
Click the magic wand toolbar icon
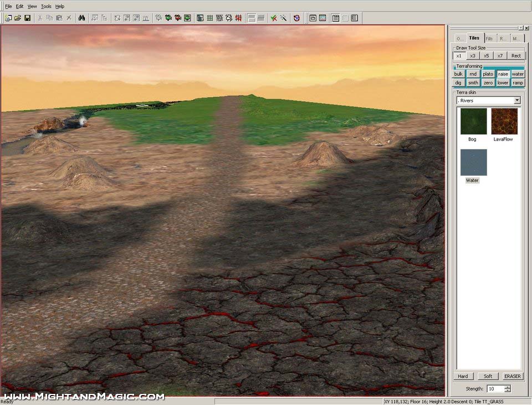(283, 18)
